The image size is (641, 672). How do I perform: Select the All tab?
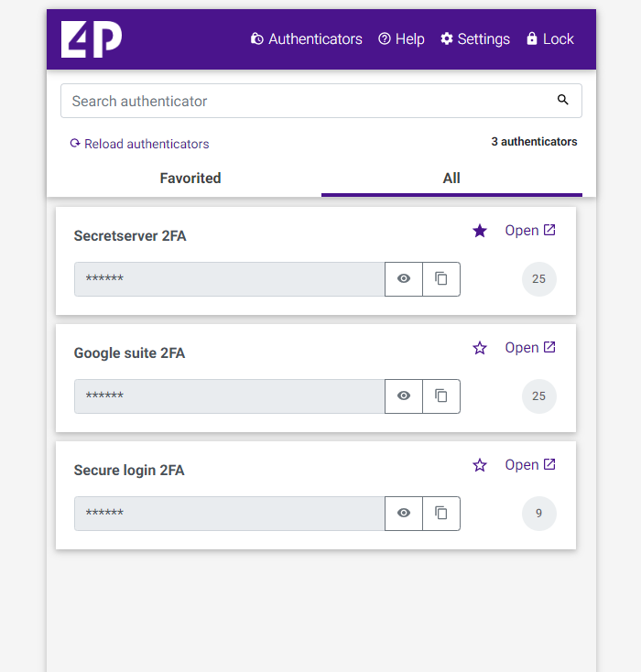coord(451,179)
